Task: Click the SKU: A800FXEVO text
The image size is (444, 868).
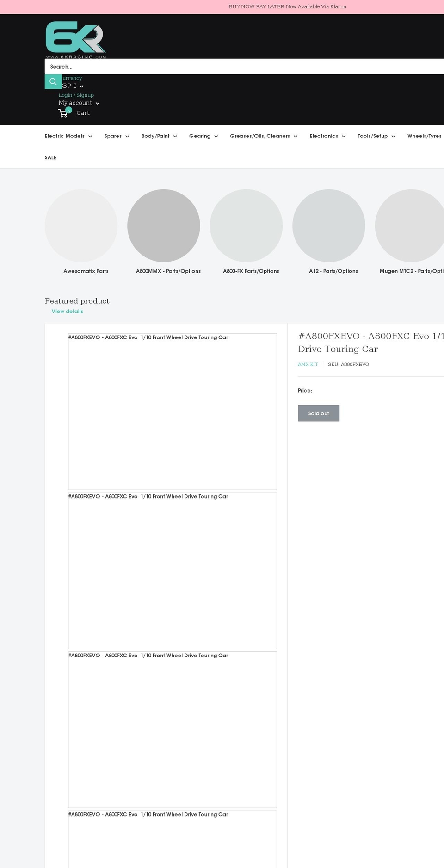Action: click(348, 365)
